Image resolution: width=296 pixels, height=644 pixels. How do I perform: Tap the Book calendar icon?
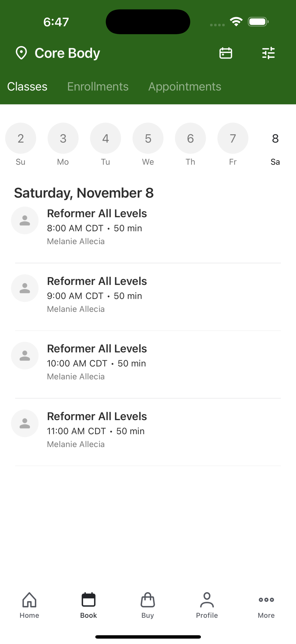pos(89,600)
